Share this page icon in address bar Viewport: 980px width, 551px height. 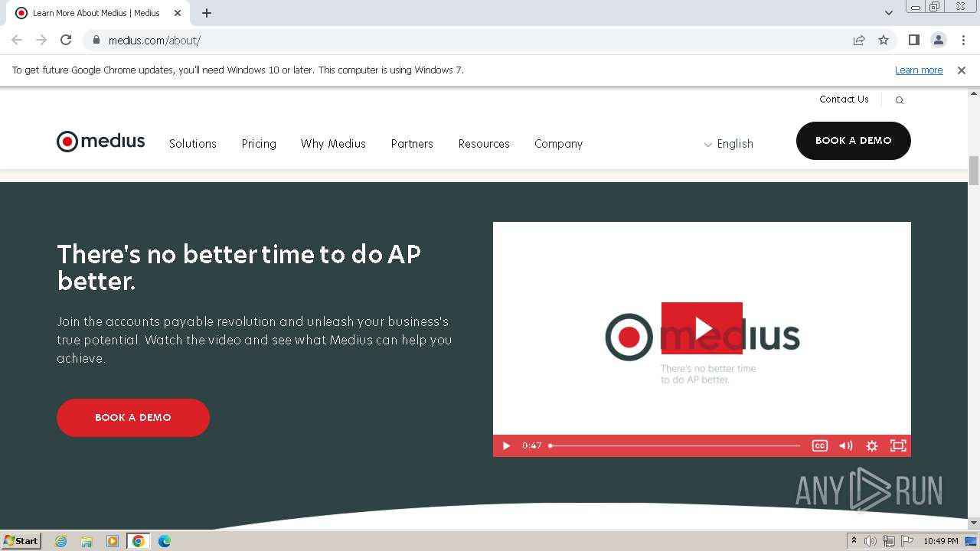859,40
